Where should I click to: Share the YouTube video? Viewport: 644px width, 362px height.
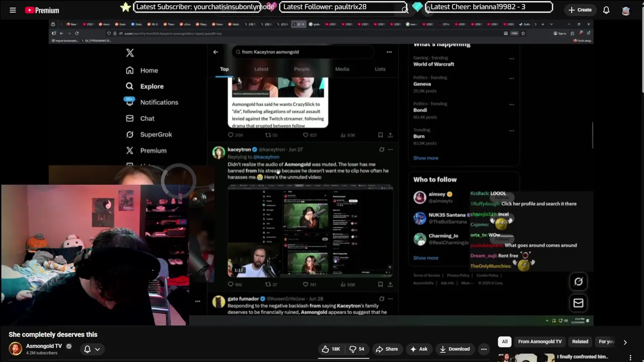387,349
